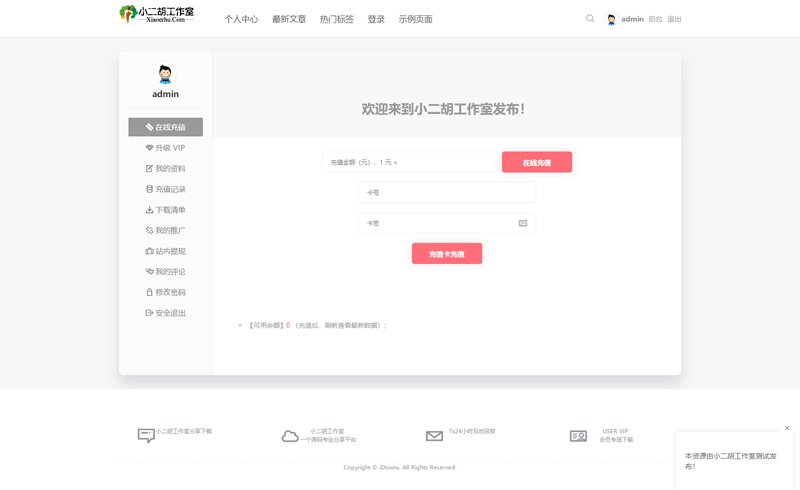The image size is (800, 490).
Task: Click the keyboard icon in 卡密 field
Action: click(x=523, y=223)
